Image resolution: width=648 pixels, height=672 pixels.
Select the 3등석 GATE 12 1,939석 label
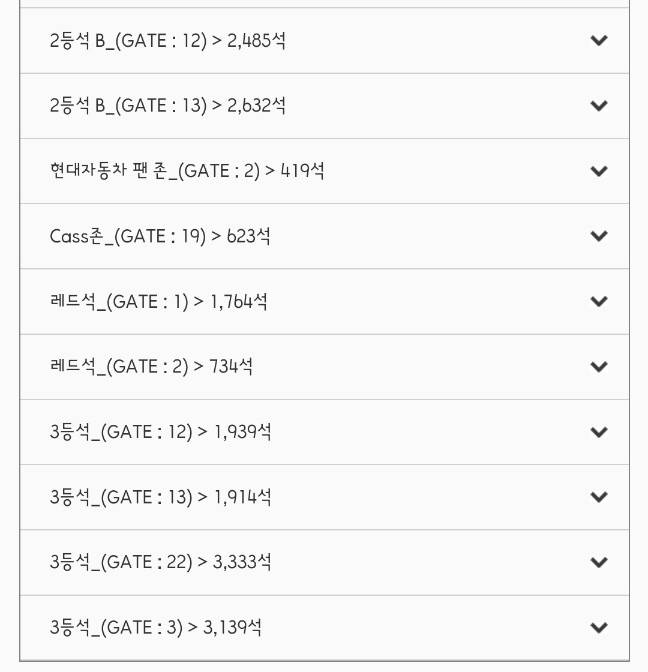(160, 432)
